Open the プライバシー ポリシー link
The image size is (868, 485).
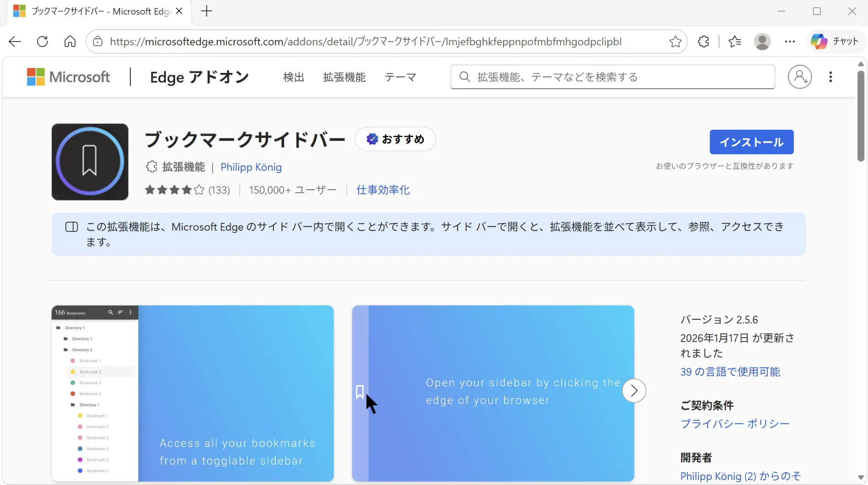pyautogui.click(x=735, y=424)
